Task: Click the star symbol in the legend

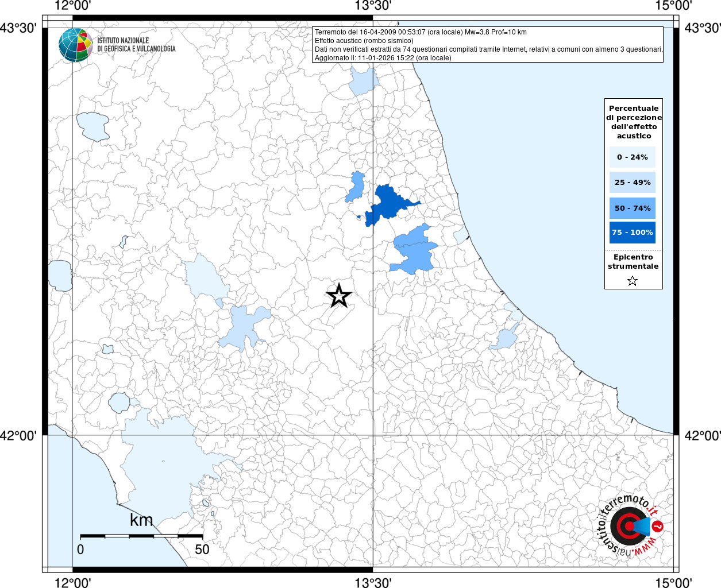Action: coord(633,281)
